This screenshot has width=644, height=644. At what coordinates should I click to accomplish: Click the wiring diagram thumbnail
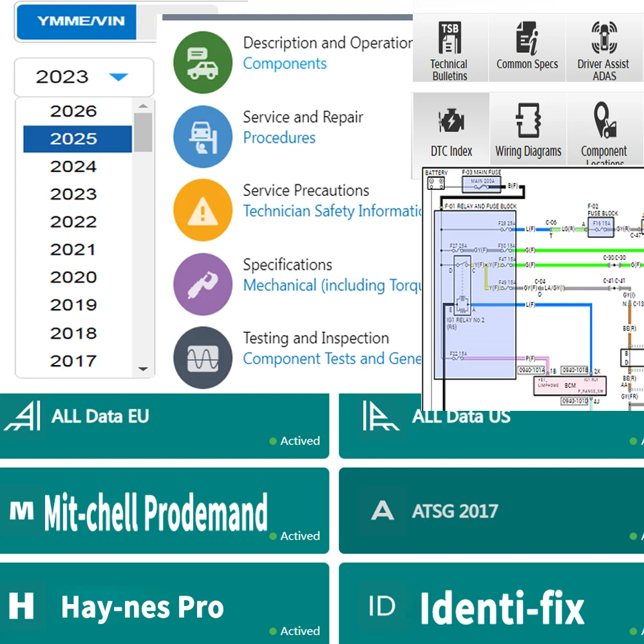click(533, 289)
